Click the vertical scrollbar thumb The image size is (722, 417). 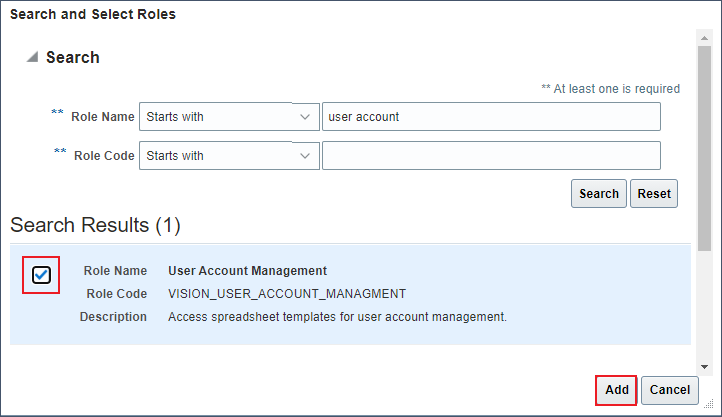(x=704, y=140)
